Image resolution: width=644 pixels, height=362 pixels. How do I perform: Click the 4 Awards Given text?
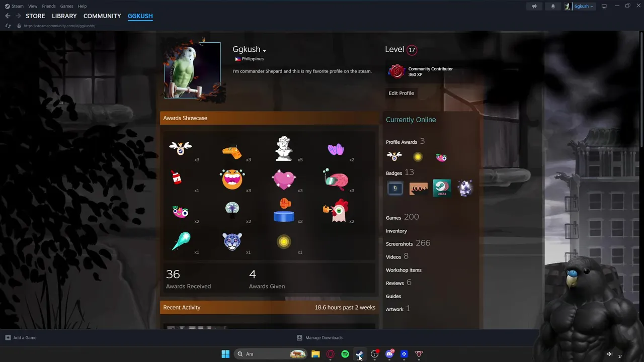[x=267, y=279]
